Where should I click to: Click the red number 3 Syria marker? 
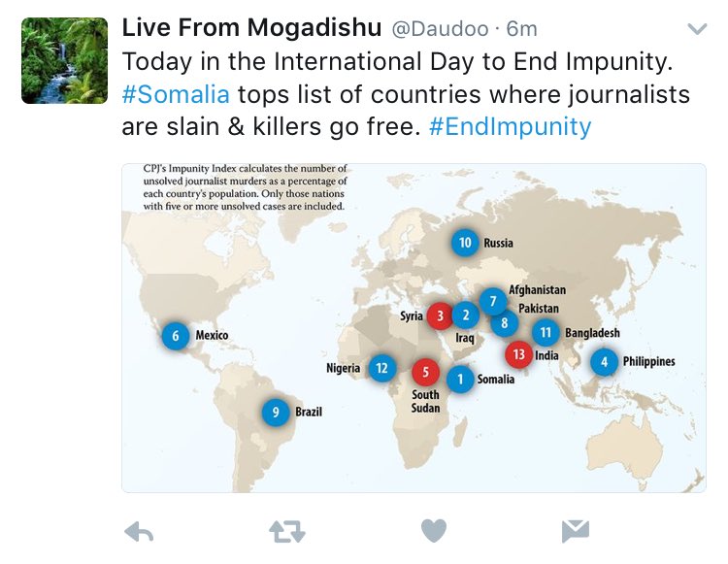[x=440, y=316]
